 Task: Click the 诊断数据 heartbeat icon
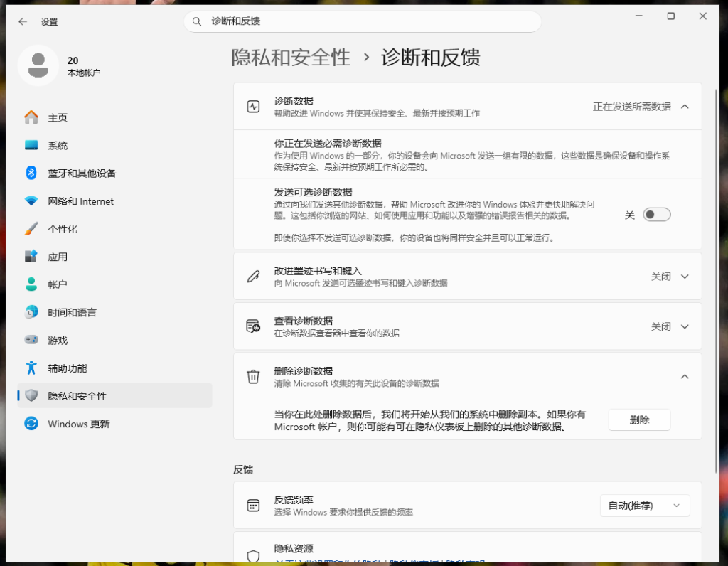[x=253, y=107]
